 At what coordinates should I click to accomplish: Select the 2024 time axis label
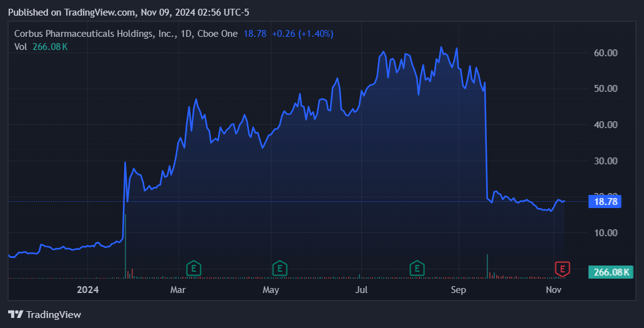coord(88,290)
